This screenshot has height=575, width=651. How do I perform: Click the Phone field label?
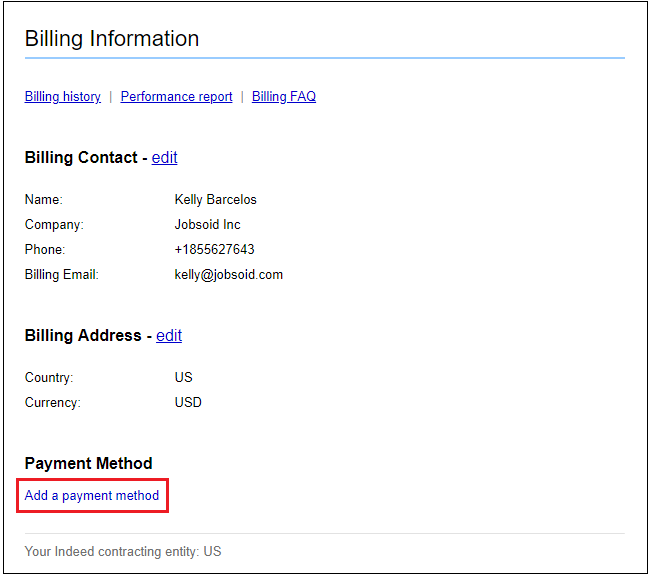pos(45,250)
